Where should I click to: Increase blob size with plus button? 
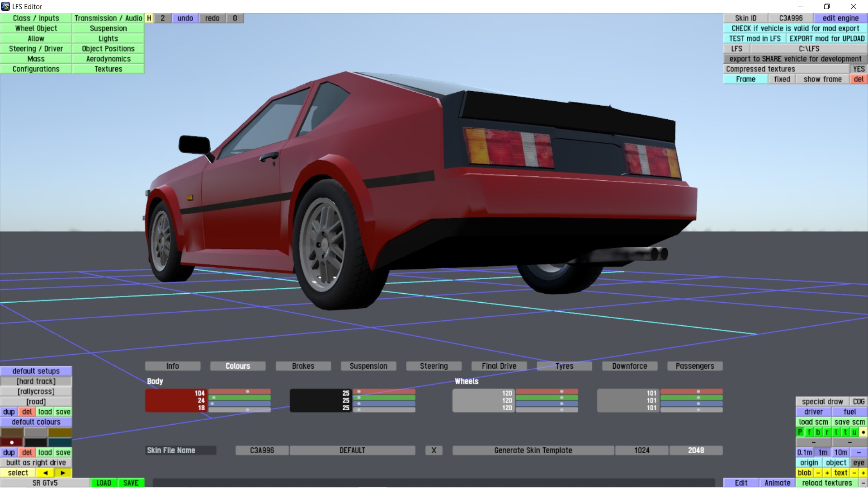point(827,473)
